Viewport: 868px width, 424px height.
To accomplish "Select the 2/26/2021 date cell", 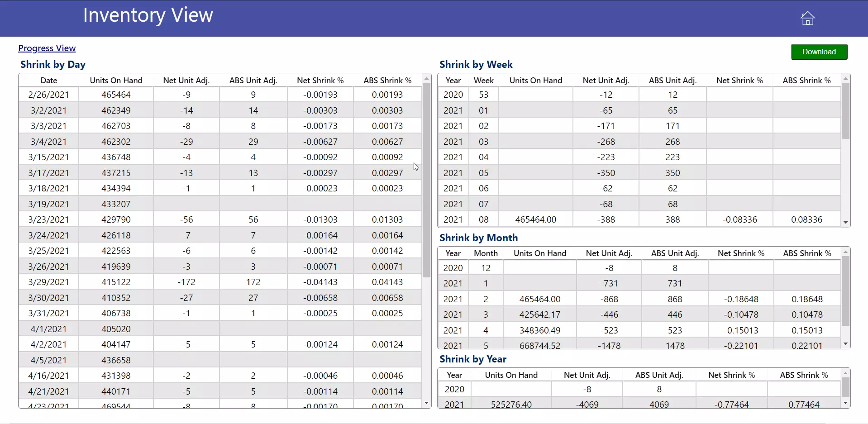I will (x=49, y=95).
